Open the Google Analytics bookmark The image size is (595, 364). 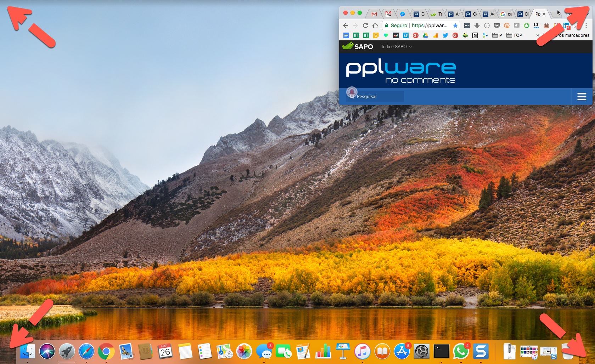(x=436, y=35)
